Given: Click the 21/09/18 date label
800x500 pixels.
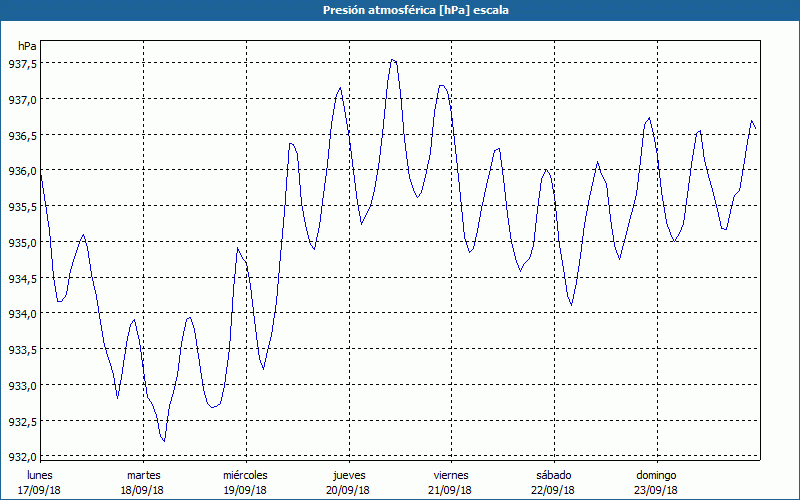Looking at the screenshot, I should pos(451,490).
